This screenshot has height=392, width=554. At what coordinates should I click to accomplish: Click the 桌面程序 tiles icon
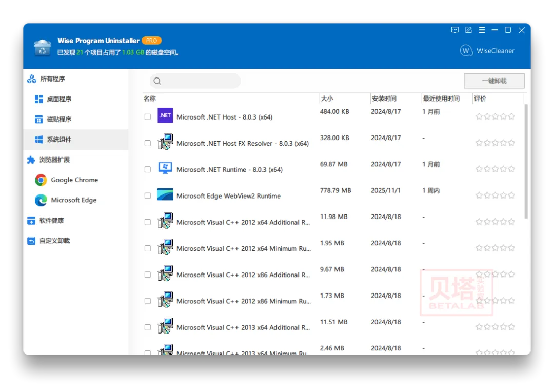(39, 99)
